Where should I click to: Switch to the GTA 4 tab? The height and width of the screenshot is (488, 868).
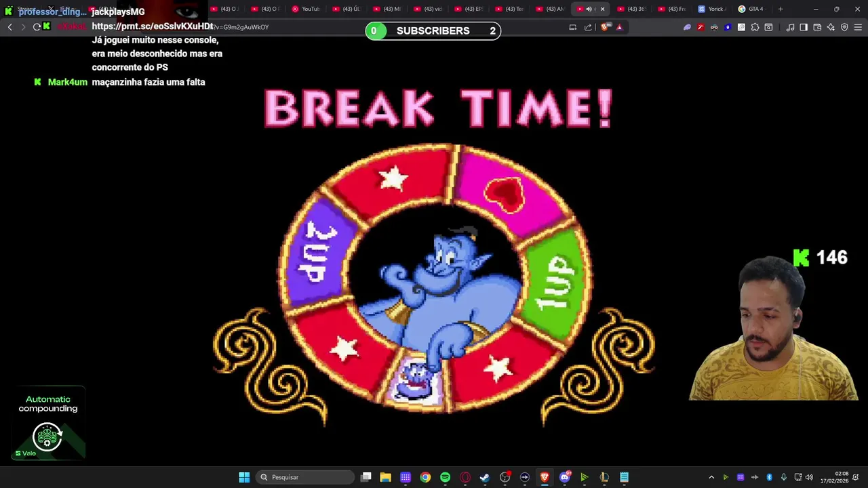click(x=751, y=9)
